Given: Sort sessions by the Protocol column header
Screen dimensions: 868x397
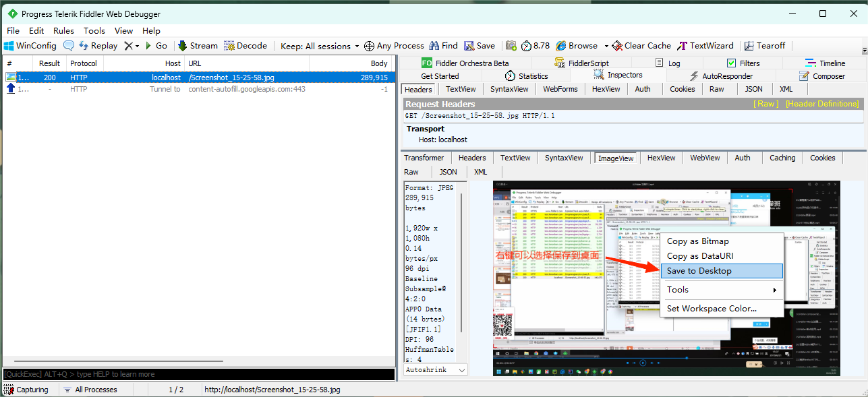Looking at the screenshot, I should (84, 63).
